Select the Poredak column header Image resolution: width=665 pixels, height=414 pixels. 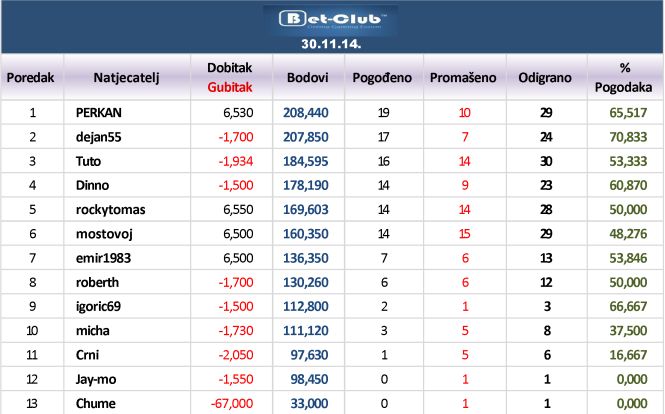31,78
